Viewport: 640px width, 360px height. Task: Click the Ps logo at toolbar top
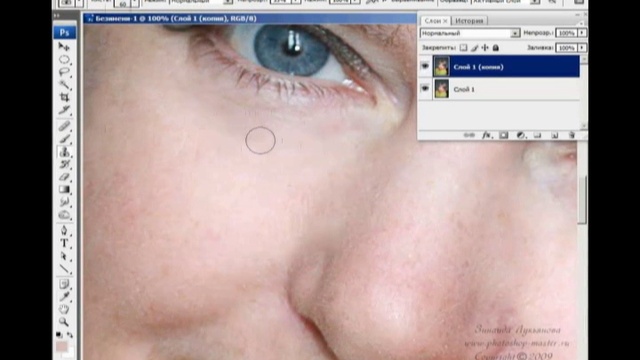point(64,33)
